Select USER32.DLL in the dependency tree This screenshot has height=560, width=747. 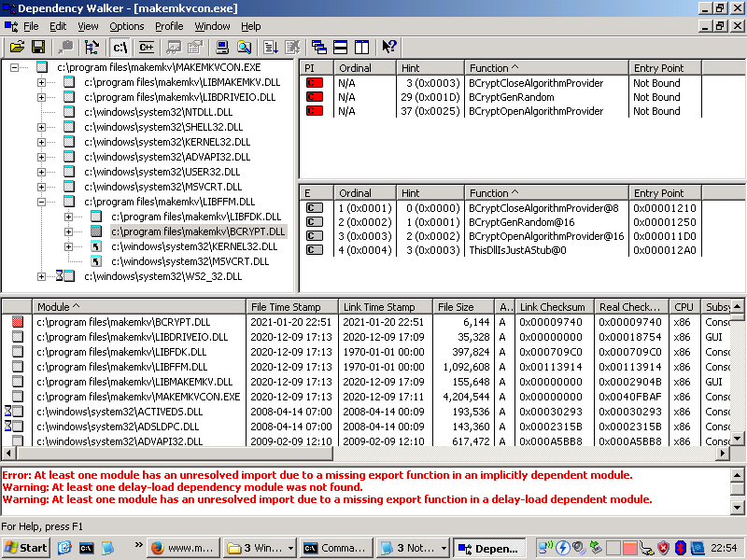[162, 172]
